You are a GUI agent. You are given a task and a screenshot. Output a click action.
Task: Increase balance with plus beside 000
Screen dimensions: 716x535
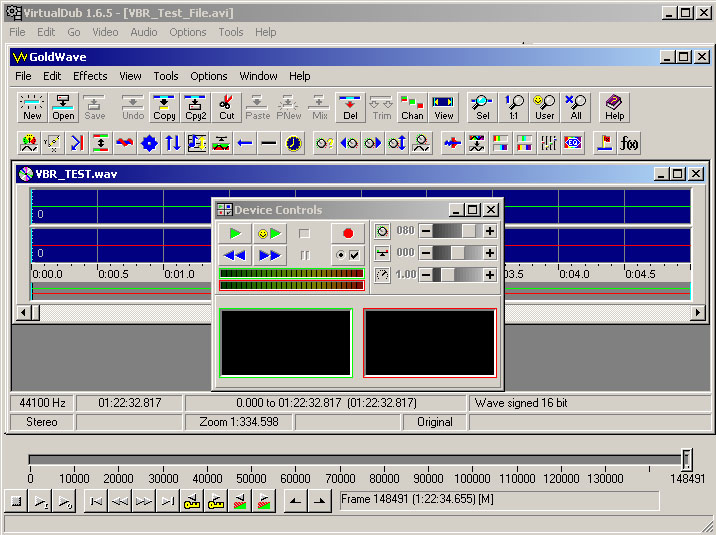tap(490, 253)
